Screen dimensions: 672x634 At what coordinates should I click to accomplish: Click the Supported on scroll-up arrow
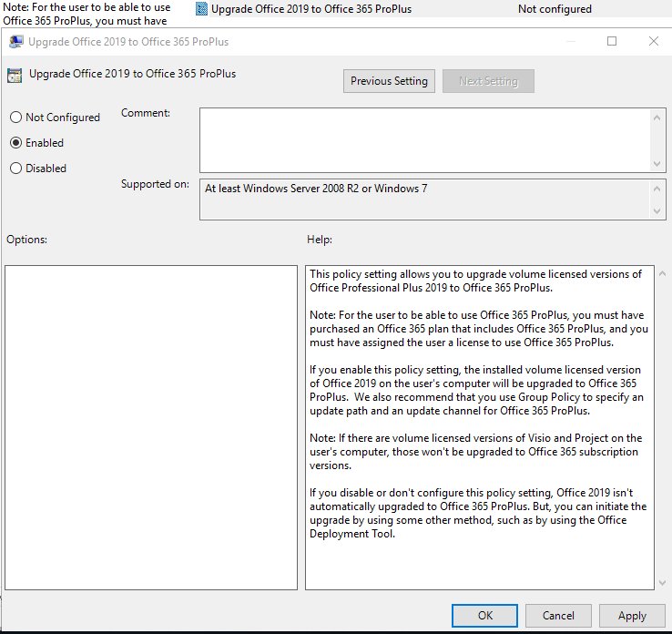pyautogui.click(x=657, y=189)
